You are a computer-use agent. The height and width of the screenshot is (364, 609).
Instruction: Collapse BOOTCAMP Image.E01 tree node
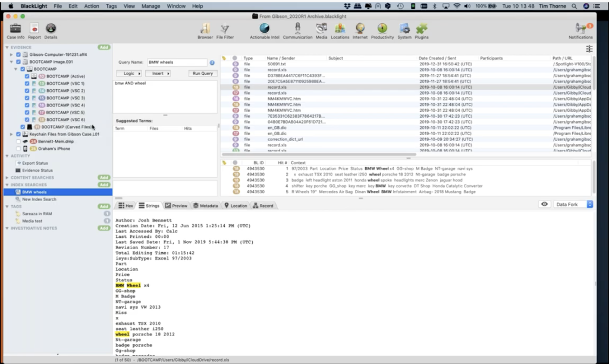(x=11, y=62)
